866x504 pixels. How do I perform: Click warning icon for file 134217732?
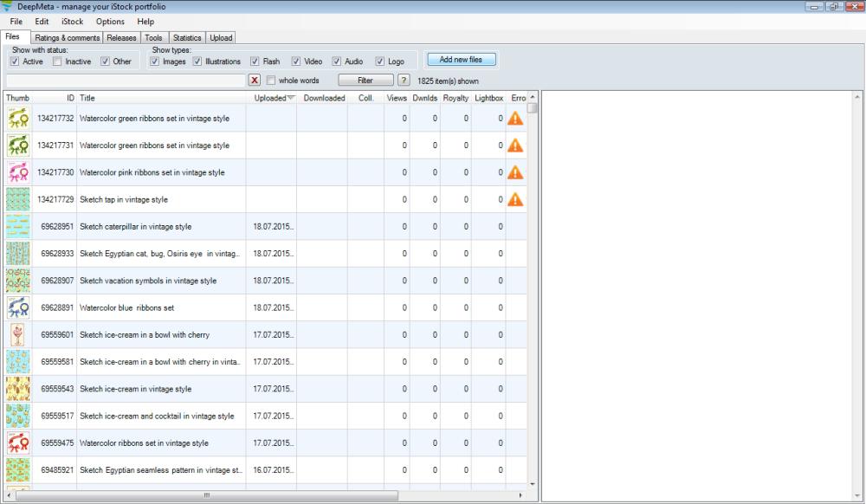click(514, 118)
